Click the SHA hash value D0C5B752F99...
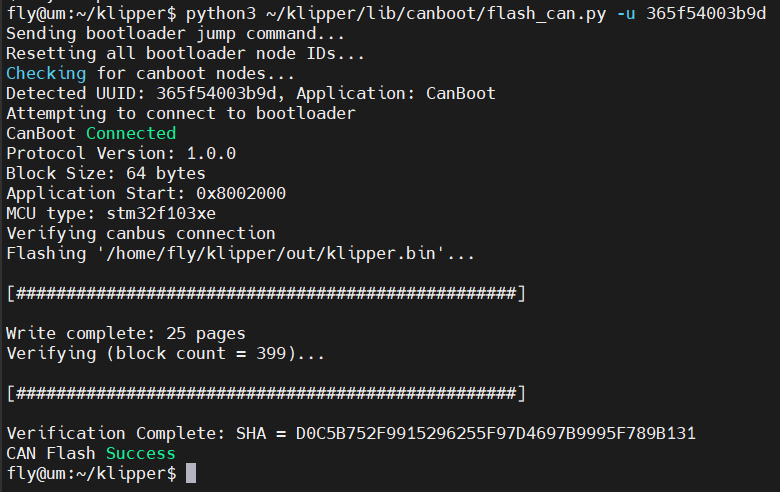This screenshot has height=492, width=780. pos(495,433)
